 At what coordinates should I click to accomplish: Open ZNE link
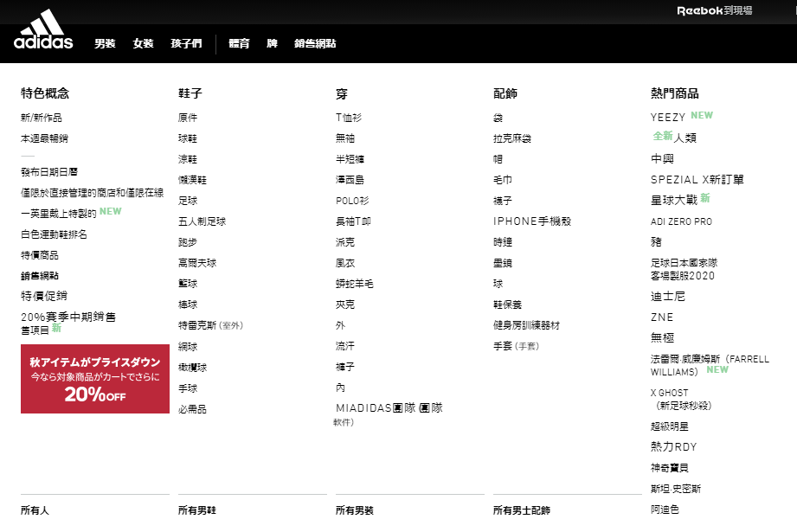662,317
